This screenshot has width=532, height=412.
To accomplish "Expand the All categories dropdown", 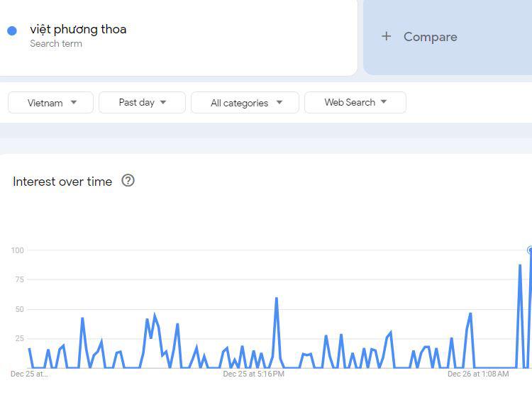I will click(x=246, y=102).
